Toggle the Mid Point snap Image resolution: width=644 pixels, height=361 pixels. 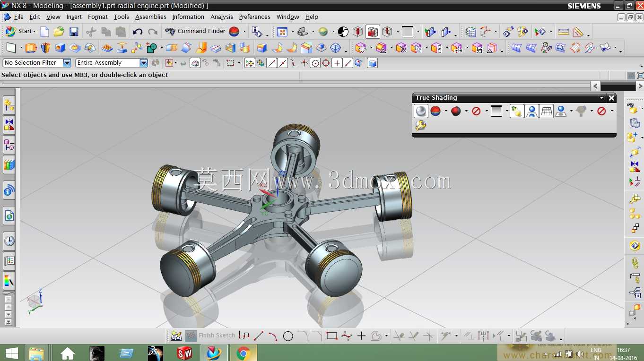tap(283, 63)
